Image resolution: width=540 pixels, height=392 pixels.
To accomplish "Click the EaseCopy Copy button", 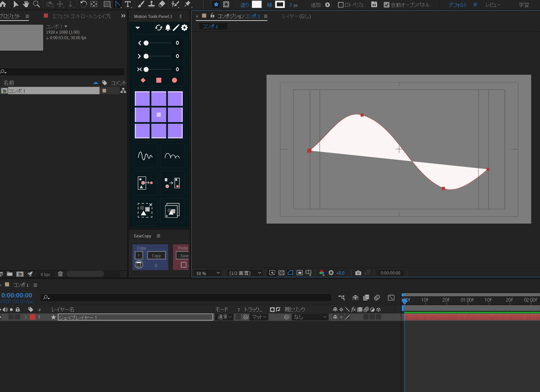I will click(156, 256).
